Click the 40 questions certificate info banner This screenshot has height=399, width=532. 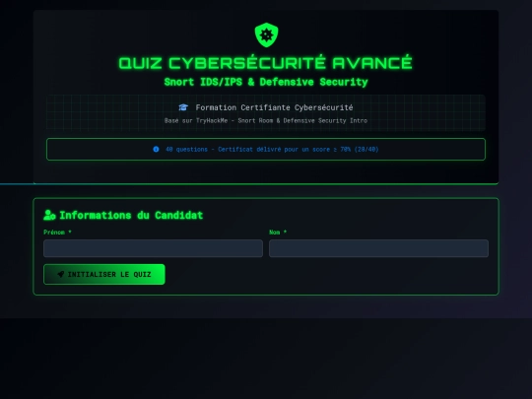coord(266,150)
